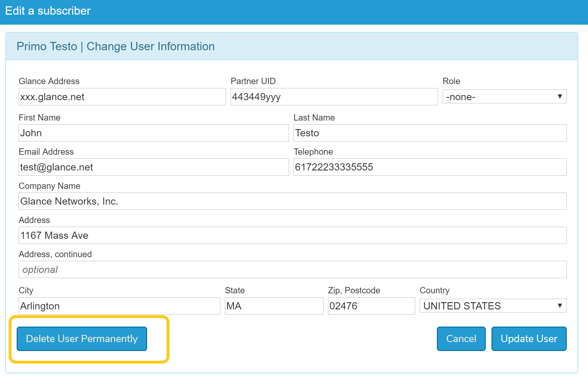Click the Country dropdown arrow

pyautogui.click(x=560, y=306)
